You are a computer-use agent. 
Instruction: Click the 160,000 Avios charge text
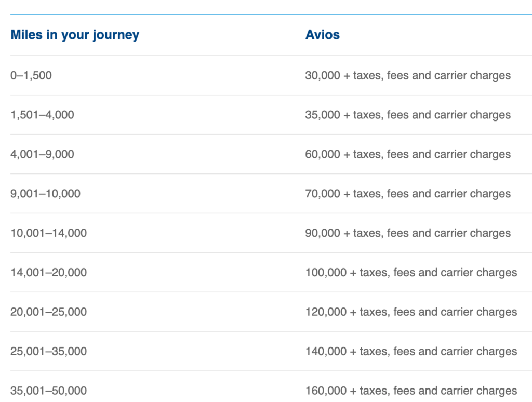(411, 391)
